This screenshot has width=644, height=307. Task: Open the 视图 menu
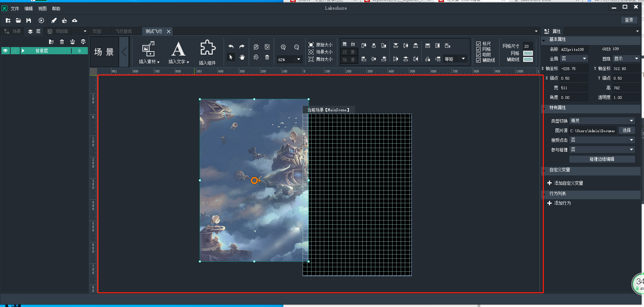click(42, 9)
